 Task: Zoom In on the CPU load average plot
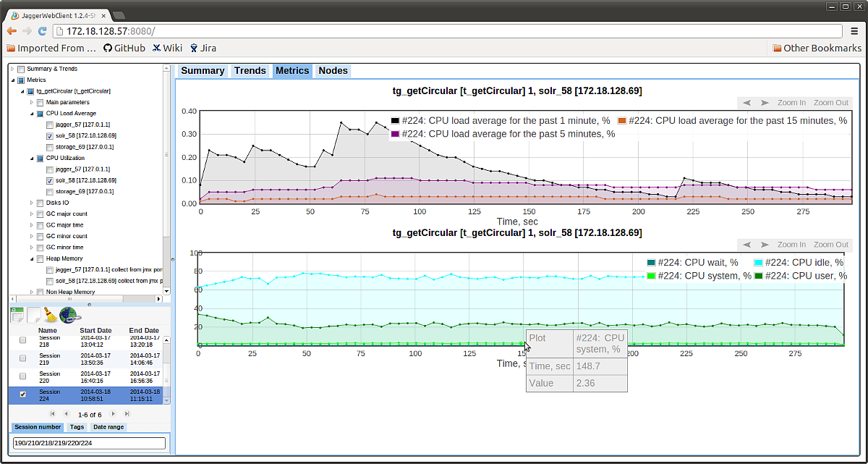coord(791,103)
